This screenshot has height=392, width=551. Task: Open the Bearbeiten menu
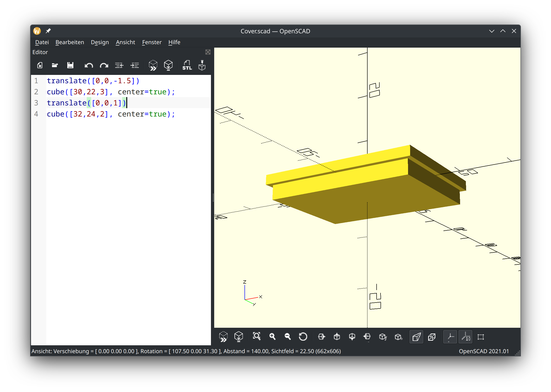tap(70, 42)
